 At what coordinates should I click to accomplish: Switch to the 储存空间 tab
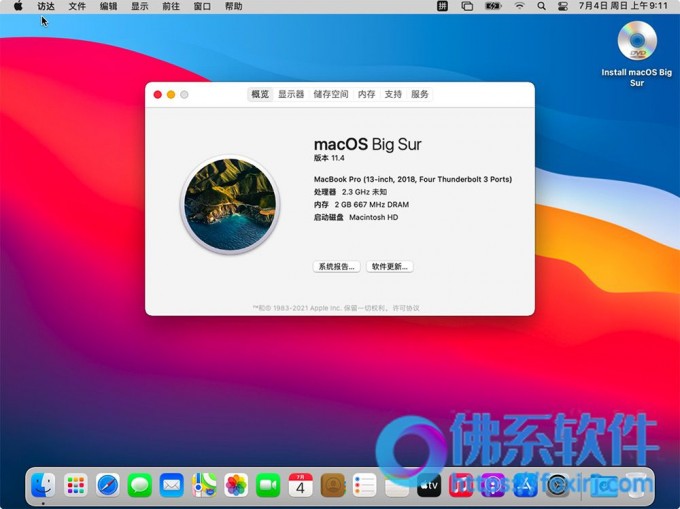tap(331, 94)
